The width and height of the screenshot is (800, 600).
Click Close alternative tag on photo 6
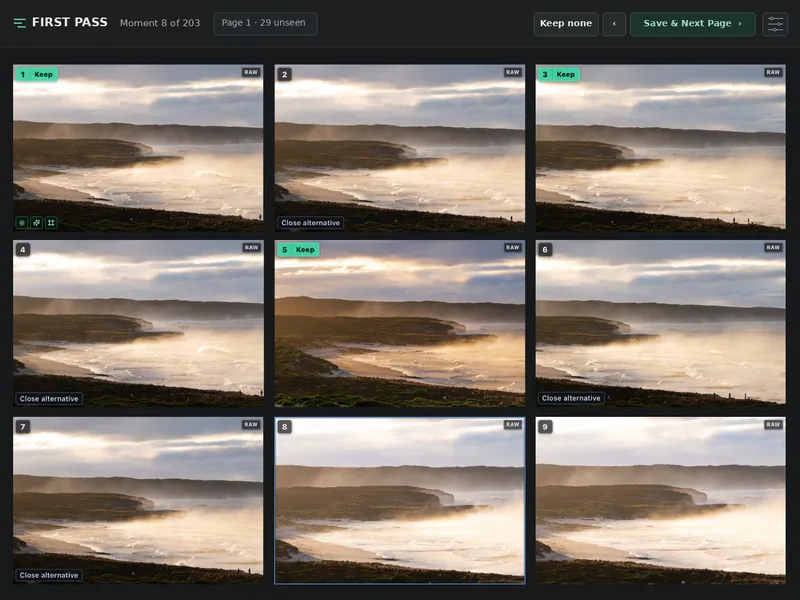coord(571,398)
